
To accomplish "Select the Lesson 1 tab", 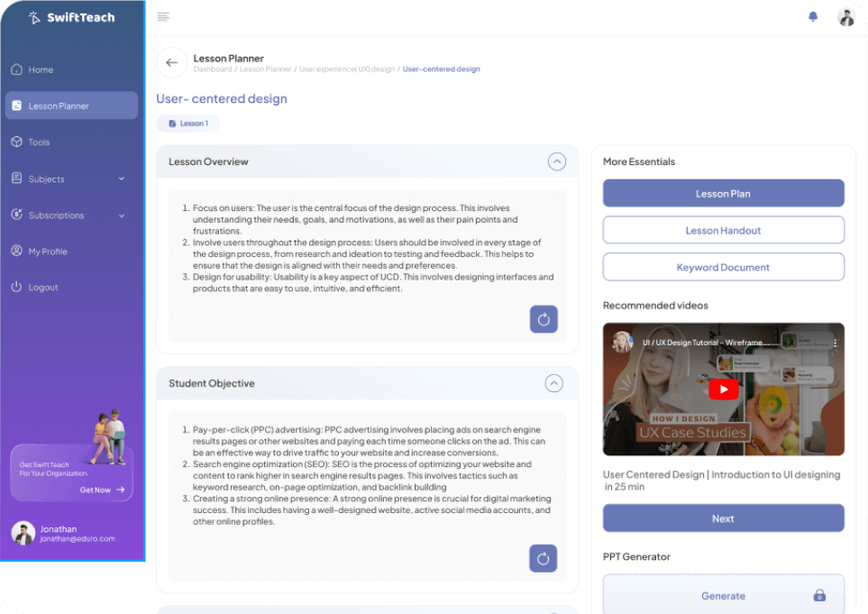I will 187,123.
